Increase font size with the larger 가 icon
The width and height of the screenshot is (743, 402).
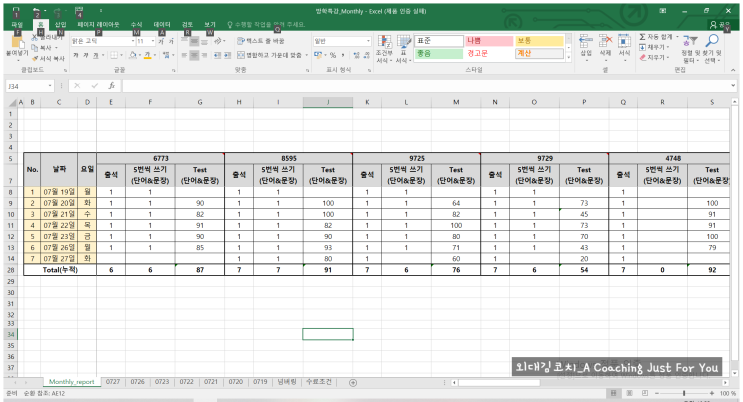(x=161, y=41)
